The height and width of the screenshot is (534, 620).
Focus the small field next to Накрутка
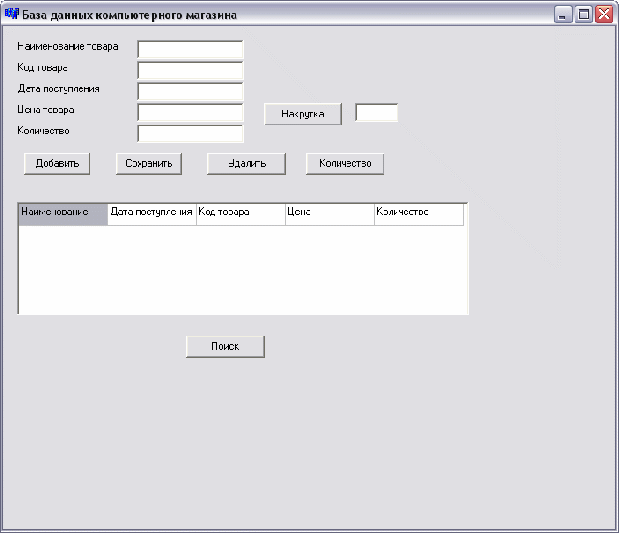pos(376,113)
